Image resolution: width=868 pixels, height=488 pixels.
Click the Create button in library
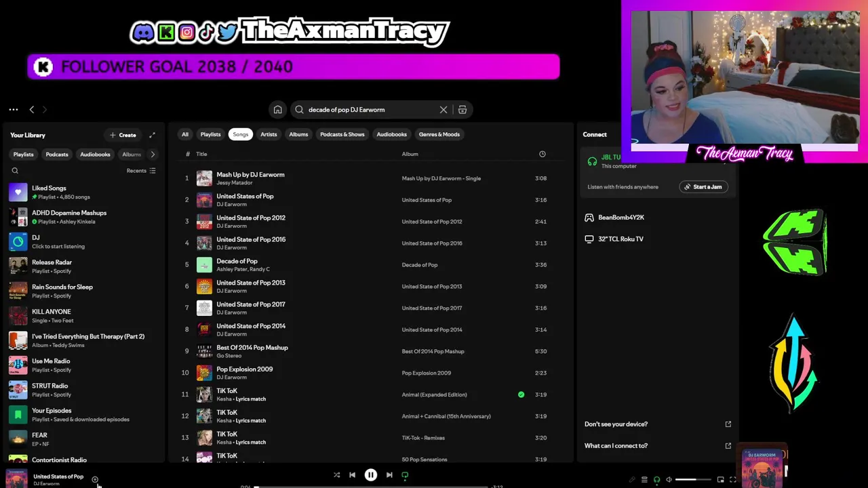[x=123, y=135]
